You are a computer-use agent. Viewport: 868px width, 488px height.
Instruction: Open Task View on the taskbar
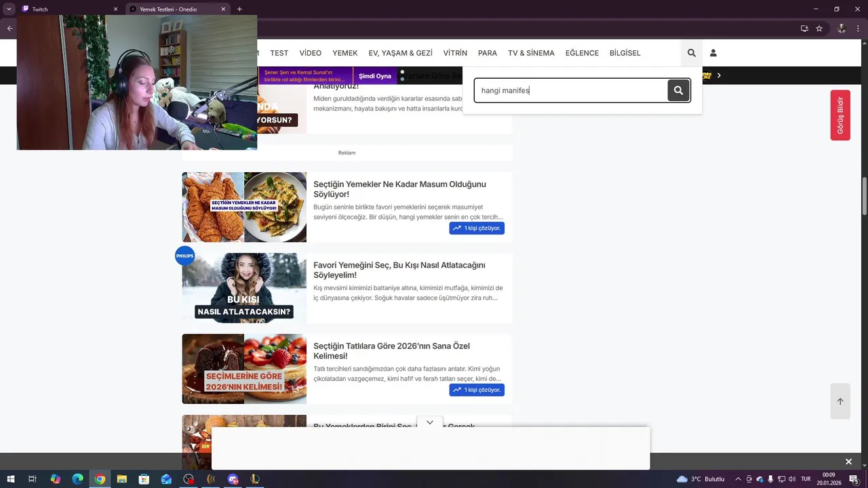click(x=32, y=479)
